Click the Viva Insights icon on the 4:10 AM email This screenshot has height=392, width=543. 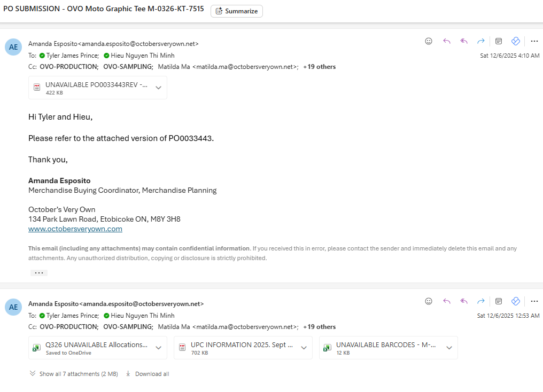coord(516,41)
